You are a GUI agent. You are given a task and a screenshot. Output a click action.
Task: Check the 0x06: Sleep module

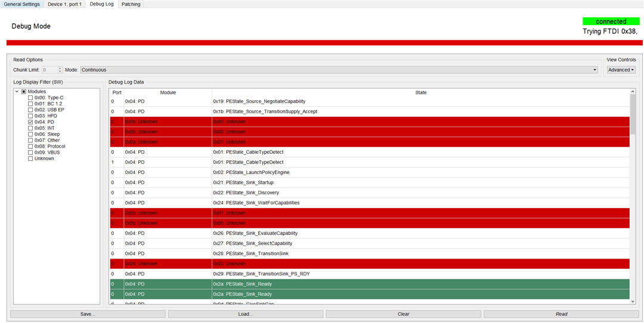tap(30, 134)
